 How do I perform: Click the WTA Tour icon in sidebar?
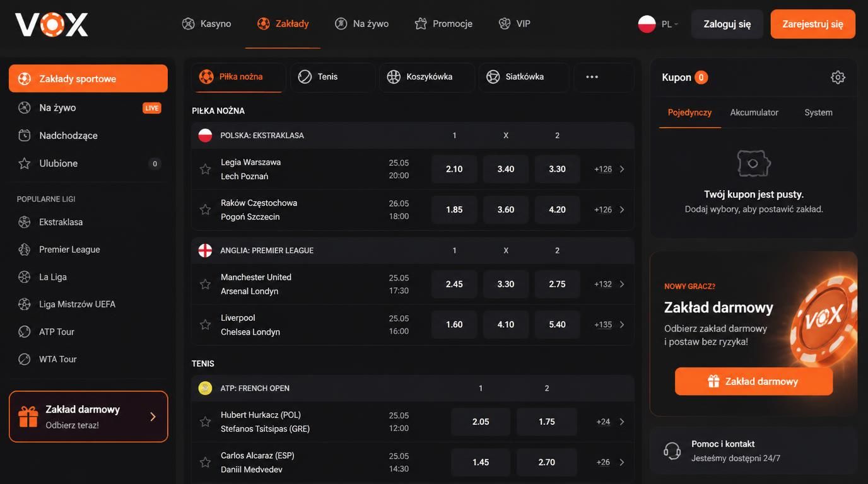coord(25,359)
